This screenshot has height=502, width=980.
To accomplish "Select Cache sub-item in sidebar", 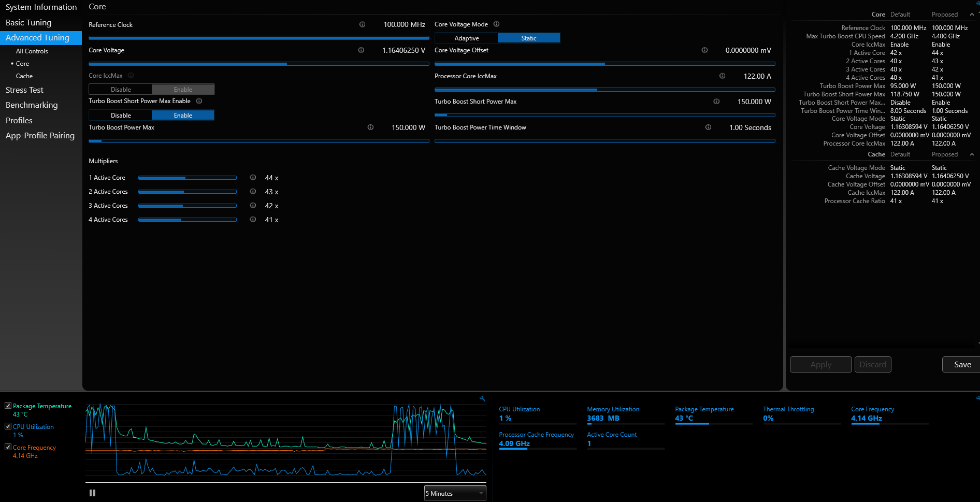I will [x=24, y=76].
